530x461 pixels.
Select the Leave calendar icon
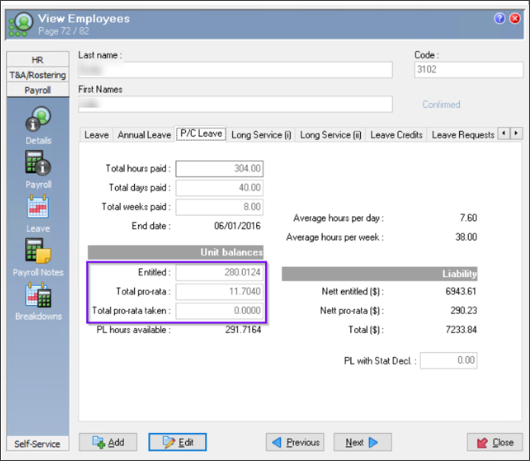tap(38, 207)
